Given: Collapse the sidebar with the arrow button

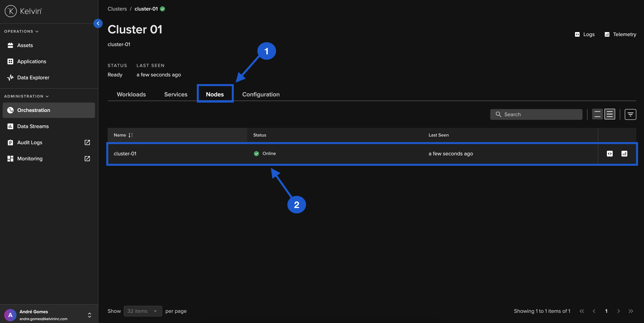Looking at the screenshot, I should [x=98, y=23].
